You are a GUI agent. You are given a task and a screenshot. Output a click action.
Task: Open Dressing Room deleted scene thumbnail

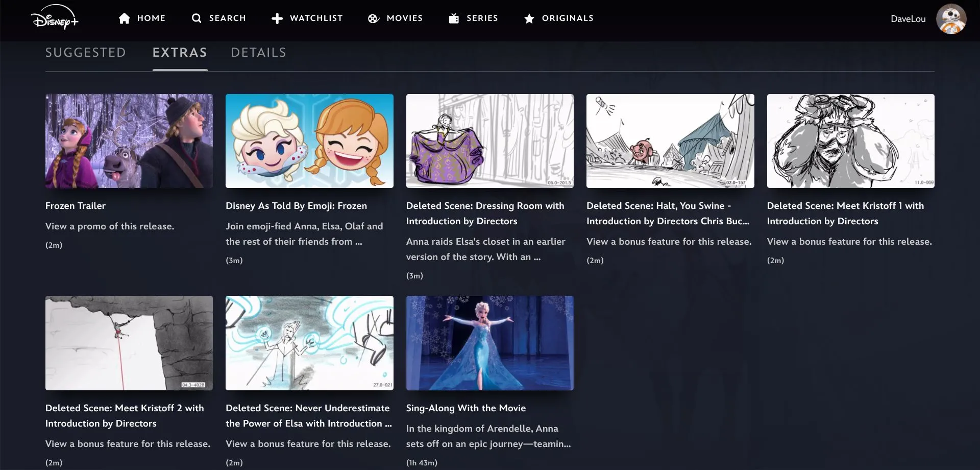(490, 141)
